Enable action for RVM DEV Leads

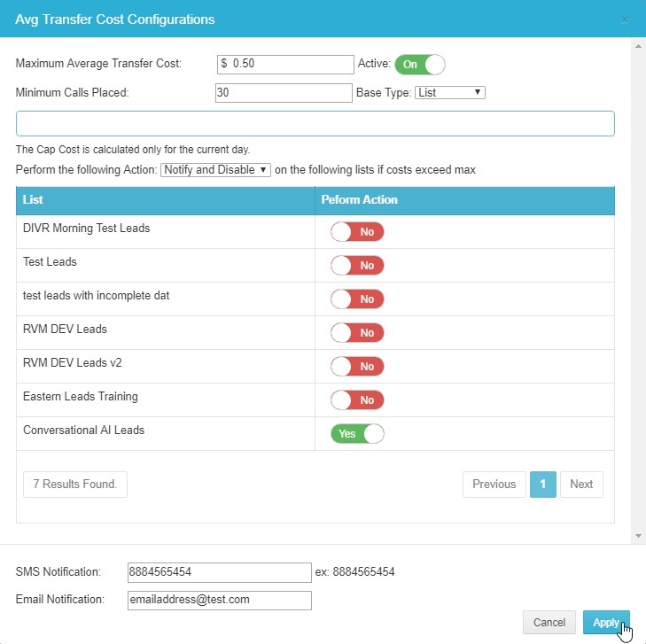357,333
